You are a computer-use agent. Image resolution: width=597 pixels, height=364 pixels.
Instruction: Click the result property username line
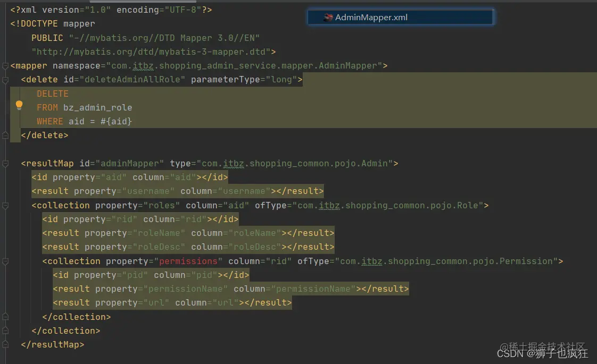coord(177,191)
